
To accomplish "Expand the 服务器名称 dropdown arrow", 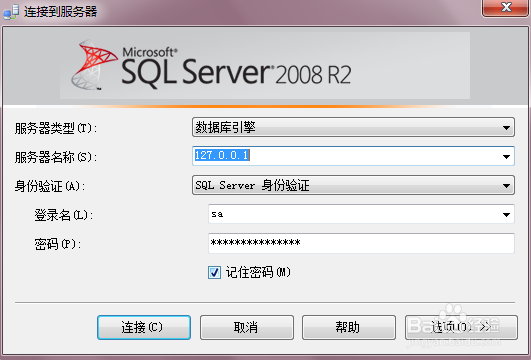I will [506, 156].
